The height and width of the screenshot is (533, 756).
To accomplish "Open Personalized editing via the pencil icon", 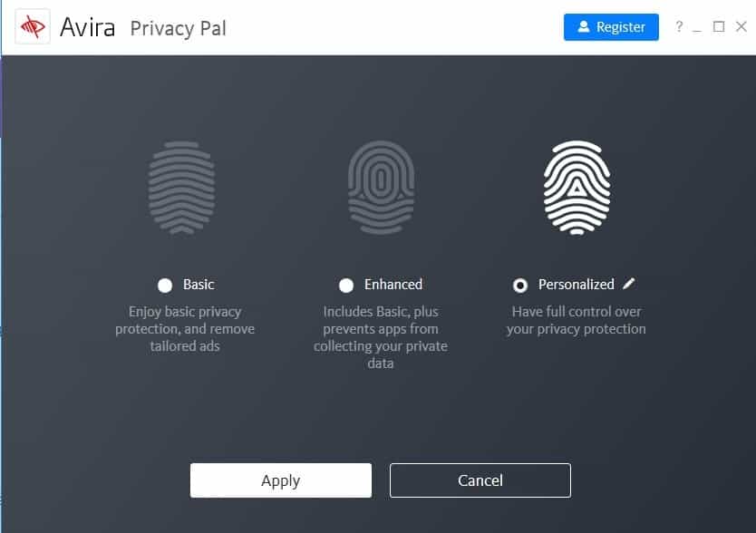I will pos(629,283).
